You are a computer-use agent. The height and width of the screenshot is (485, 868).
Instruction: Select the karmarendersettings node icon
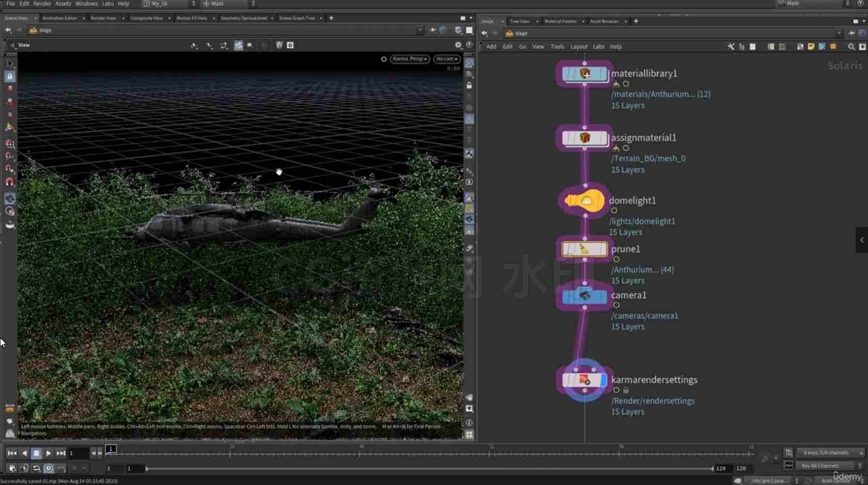coord(584,381)
